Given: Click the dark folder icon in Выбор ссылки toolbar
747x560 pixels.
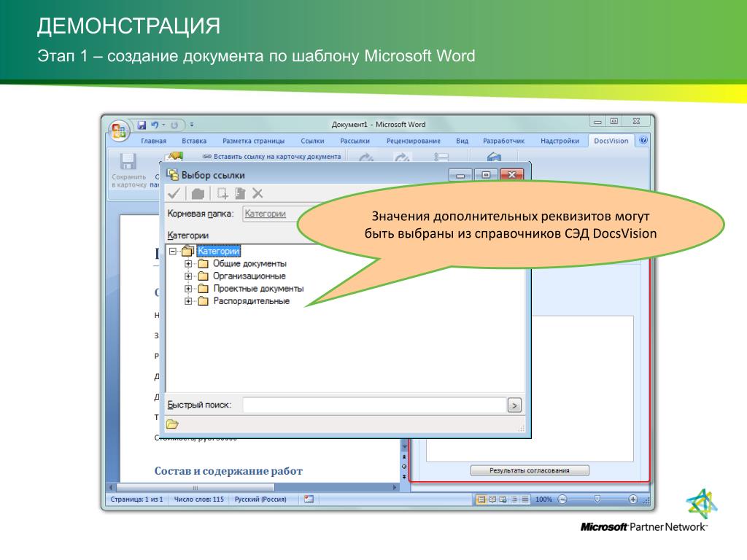Looking at the screenshot, I should [198, 193].
